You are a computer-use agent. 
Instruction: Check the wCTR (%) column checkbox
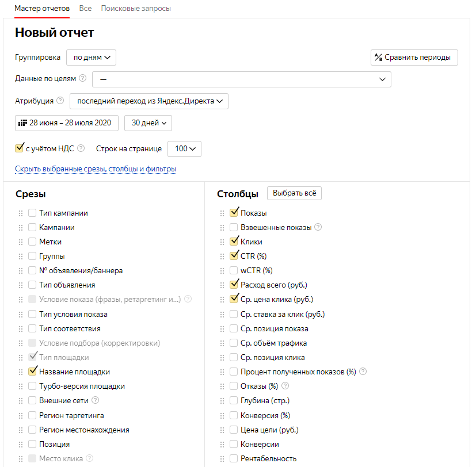(234, 270)
